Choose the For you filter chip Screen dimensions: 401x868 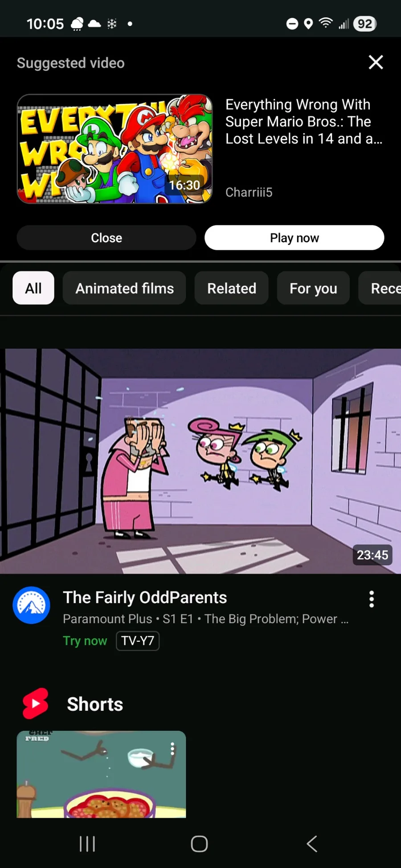(313, 288)
